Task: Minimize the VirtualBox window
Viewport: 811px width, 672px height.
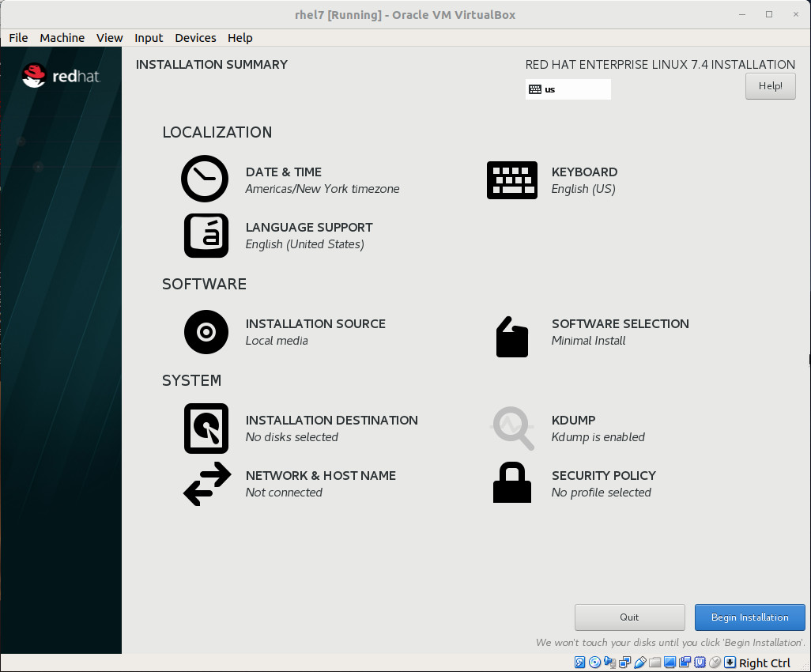Action: [x=742, y=14]
